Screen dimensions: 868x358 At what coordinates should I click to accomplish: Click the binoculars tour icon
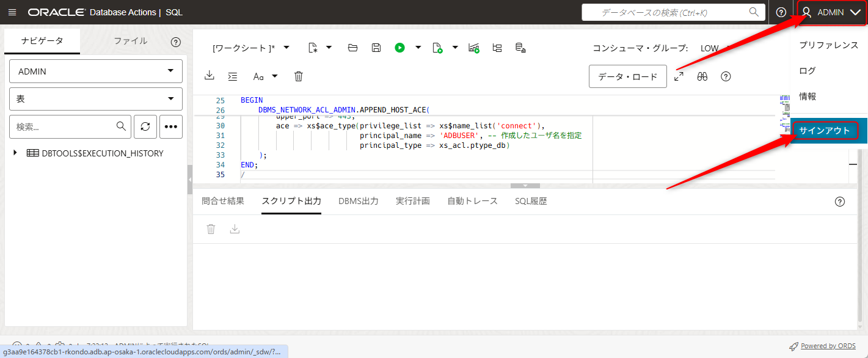point(702,76)
